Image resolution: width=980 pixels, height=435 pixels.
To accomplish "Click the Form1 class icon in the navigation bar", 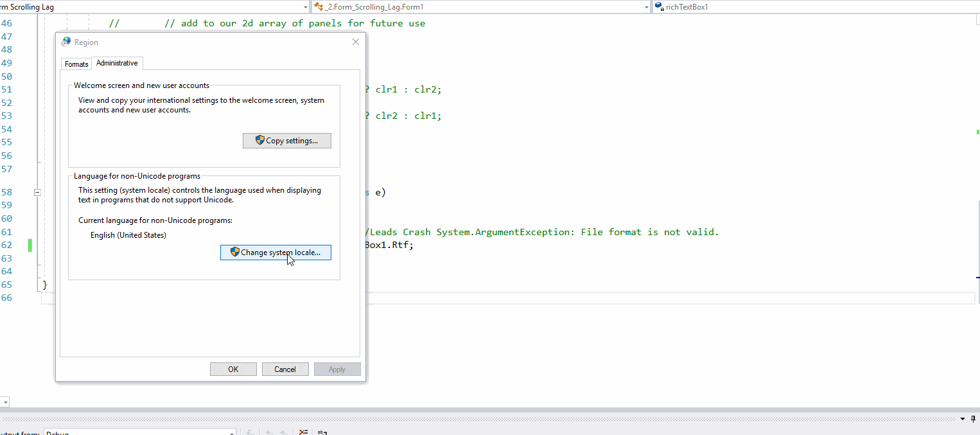I will click(318, 7).
